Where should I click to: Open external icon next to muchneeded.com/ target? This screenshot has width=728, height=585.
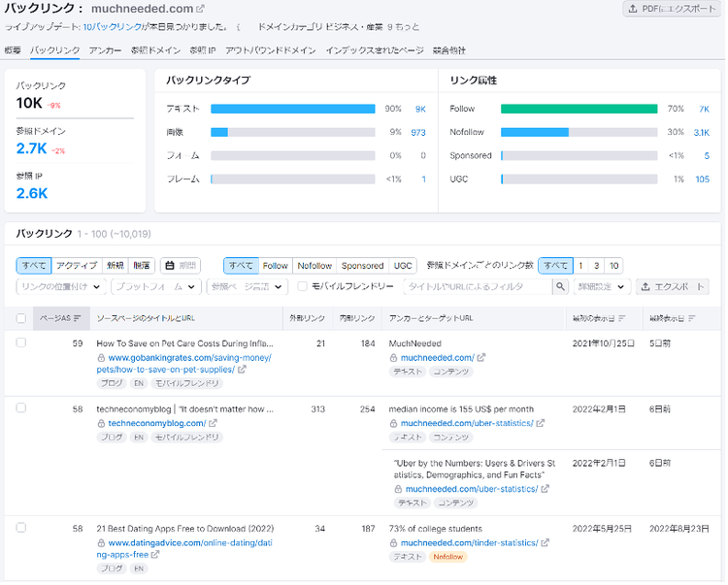pos(481,358)
